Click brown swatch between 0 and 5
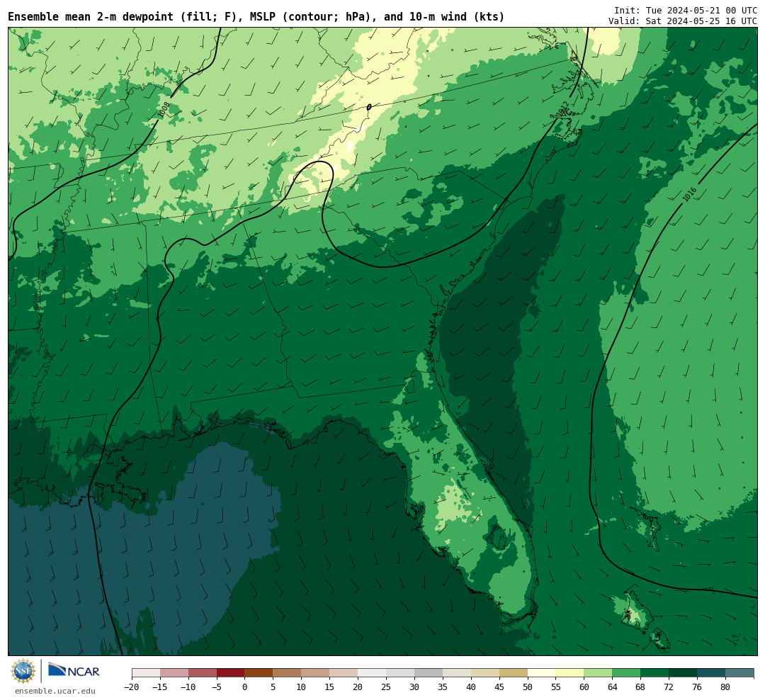Viewport: 765px width, 700px height. [259, 673]
